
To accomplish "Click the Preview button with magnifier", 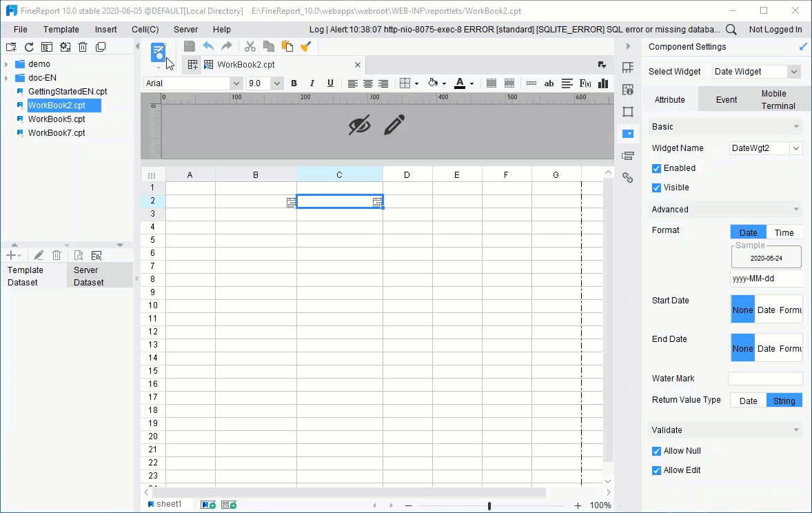I will (158, 53).
